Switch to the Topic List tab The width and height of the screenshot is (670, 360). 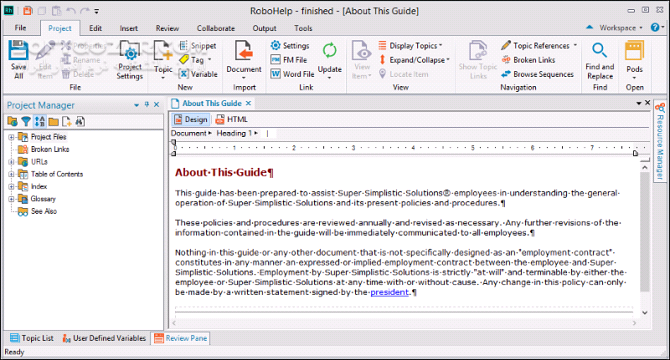point(32,338)
